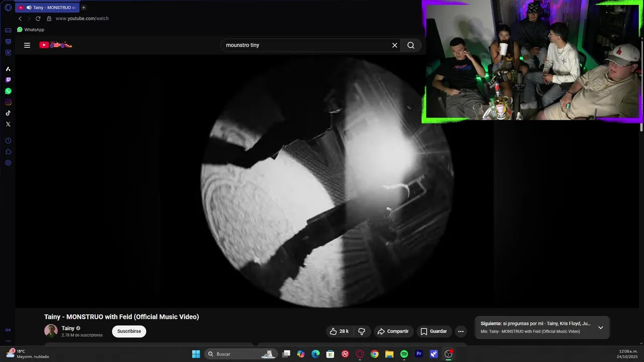
Task: Open Opera GX from taskbar
Action: click(360, 354)
